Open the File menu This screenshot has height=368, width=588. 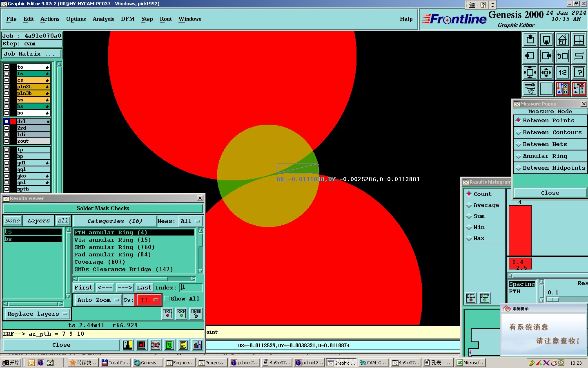tap(11, 19)
